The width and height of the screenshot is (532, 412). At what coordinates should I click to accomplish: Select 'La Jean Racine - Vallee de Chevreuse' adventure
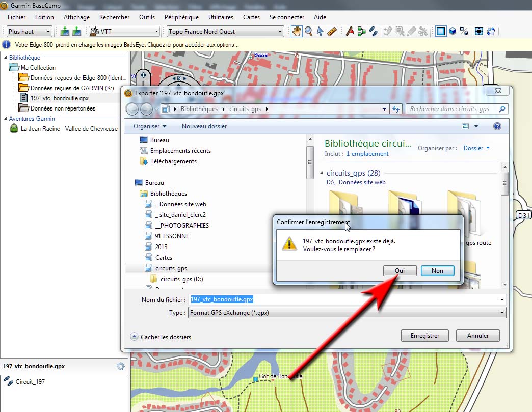point(69,128)
